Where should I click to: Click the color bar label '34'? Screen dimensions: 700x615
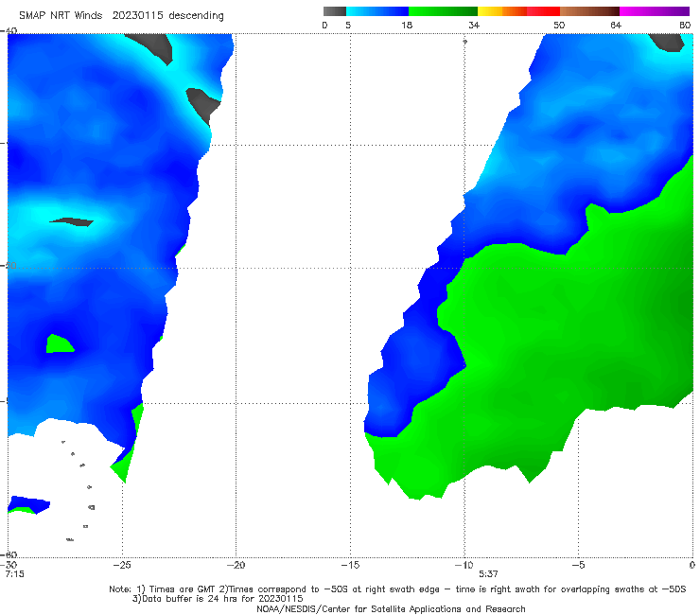point(474,25)
